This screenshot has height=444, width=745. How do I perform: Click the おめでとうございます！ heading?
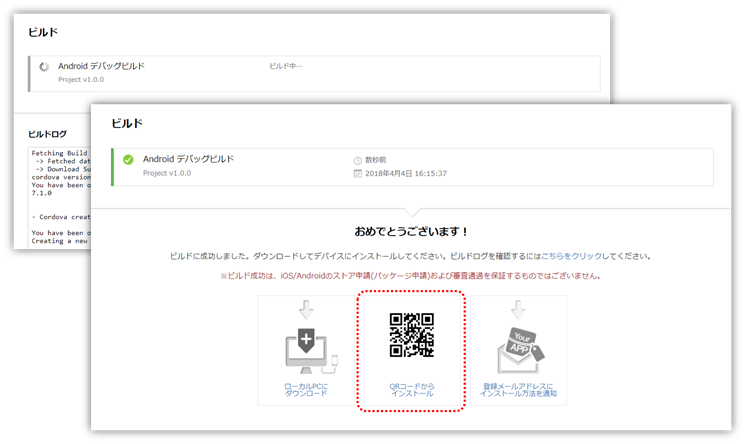(x=411, y=232)
